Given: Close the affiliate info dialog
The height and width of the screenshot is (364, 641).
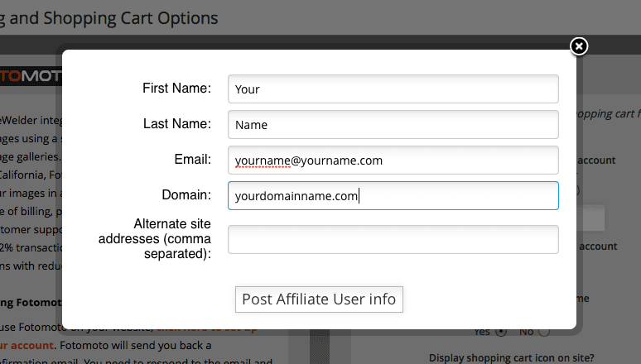Looking at the screenshot, I should click(x=579, y=46).
